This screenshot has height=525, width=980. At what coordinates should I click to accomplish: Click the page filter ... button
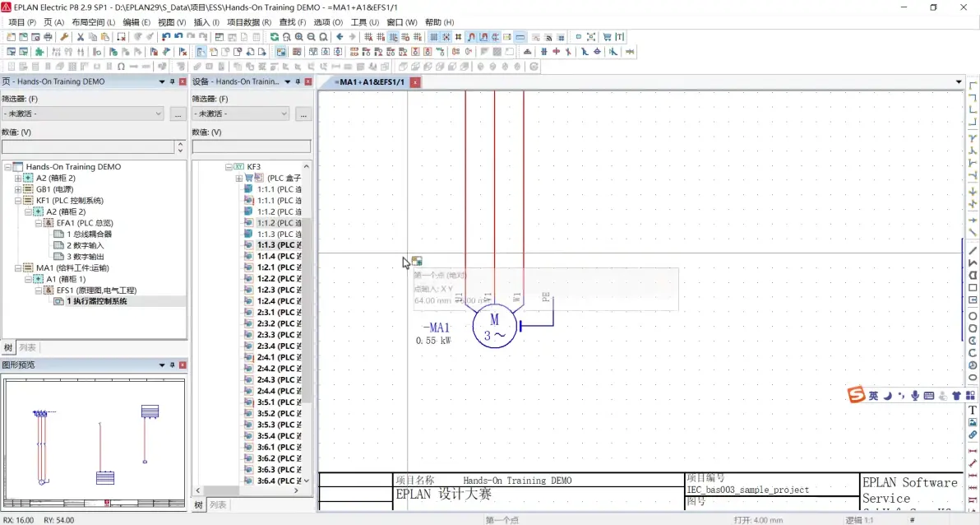coord(178,114)
